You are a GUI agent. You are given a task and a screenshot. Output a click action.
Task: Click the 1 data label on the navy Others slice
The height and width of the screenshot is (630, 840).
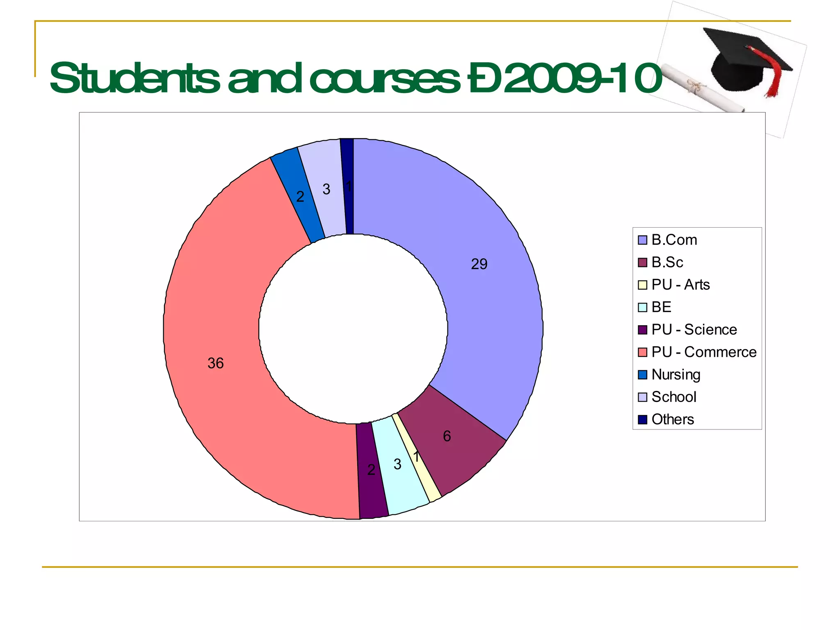(x=349, y=187)
